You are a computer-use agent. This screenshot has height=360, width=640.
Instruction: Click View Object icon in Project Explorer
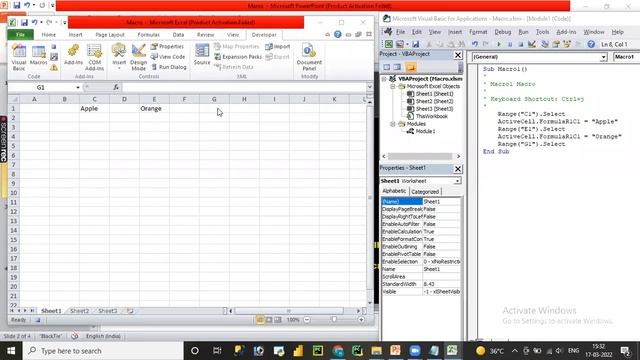[397, 67]
